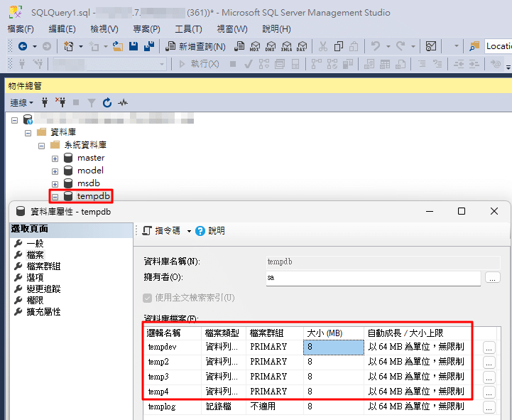Image resolution: width=512 pixels, height=420 pixels.
Task: Click the 邏輯名稱 column header
Action: click(173, 333)
